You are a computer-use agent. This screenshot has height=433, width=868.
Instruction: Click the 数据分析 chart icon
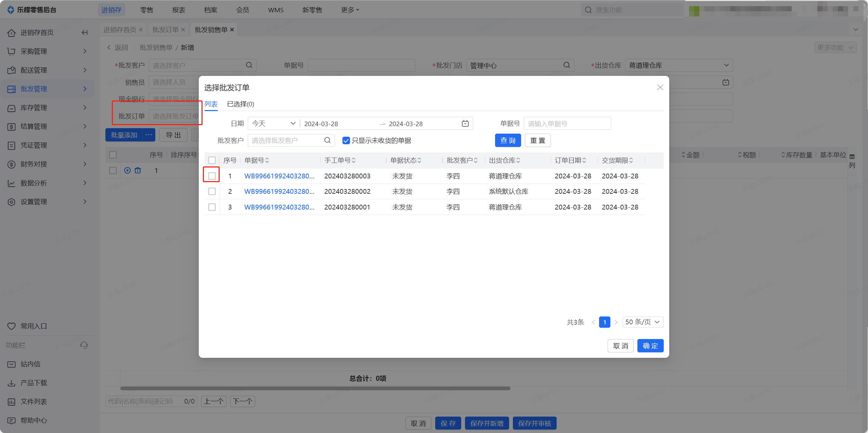point(11,183)
